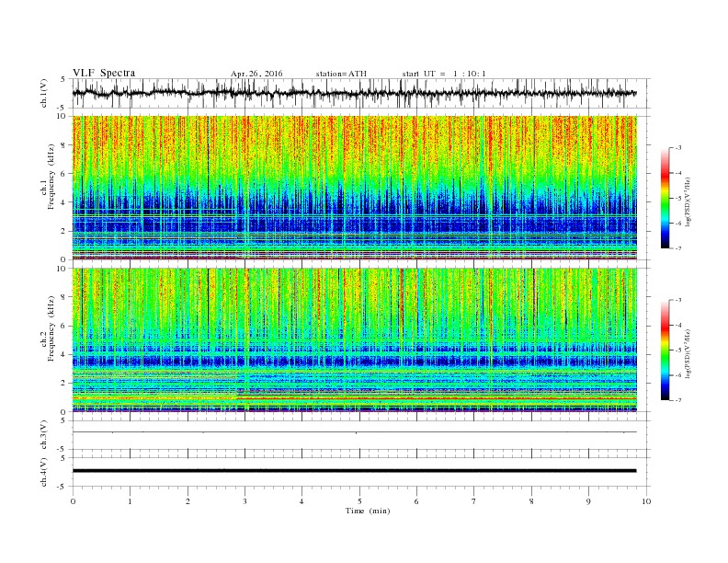Click time axis tick label "9"
The width and height of the screenshot is (728, 563).
pyautogui.click(x=588, y=501)
